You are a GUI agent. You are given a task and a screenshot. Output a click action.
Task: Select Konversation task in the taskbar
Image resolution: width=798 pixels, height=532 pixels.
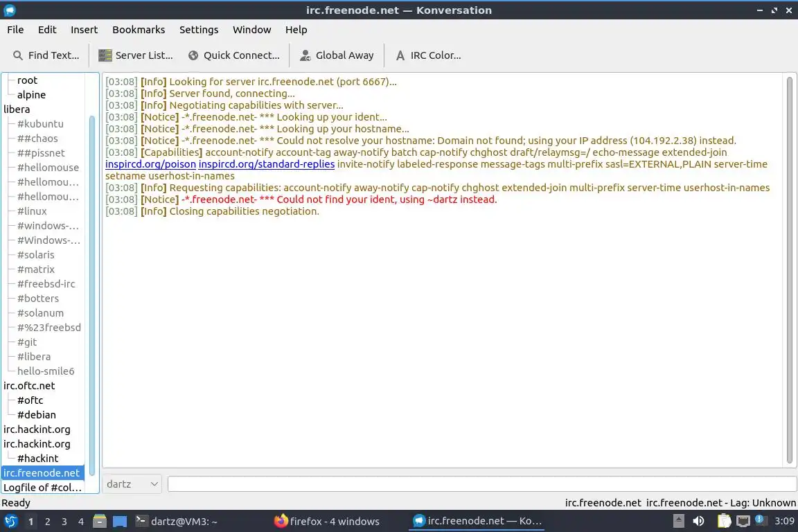477,521
